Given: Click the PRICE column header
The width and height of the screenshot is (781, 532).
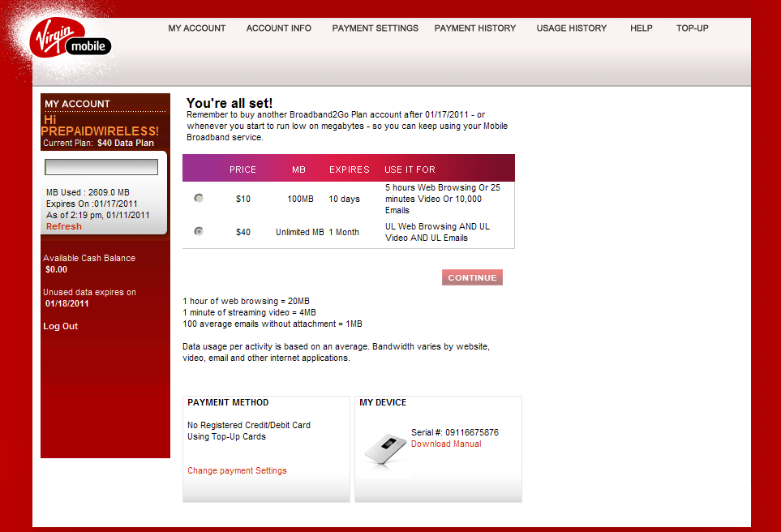Looking at the screenshot, I should [x=242, y=169].
